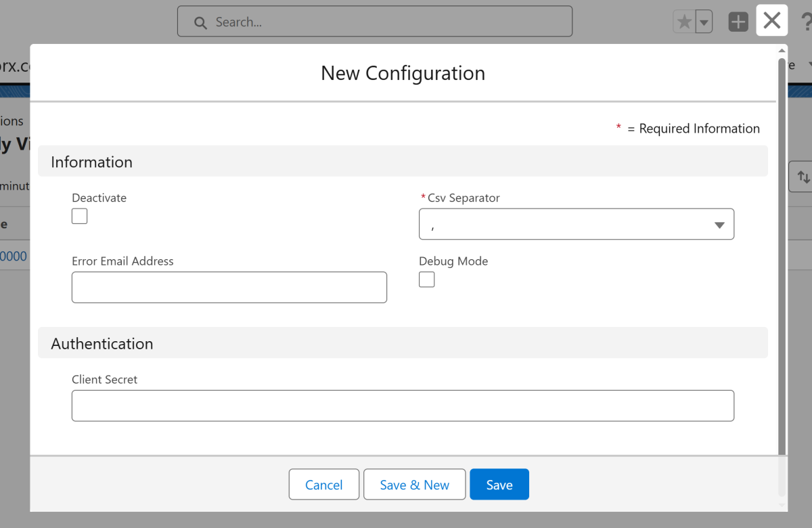
Task: Tick the Deactivate checkbox
Action: (80, 217)
